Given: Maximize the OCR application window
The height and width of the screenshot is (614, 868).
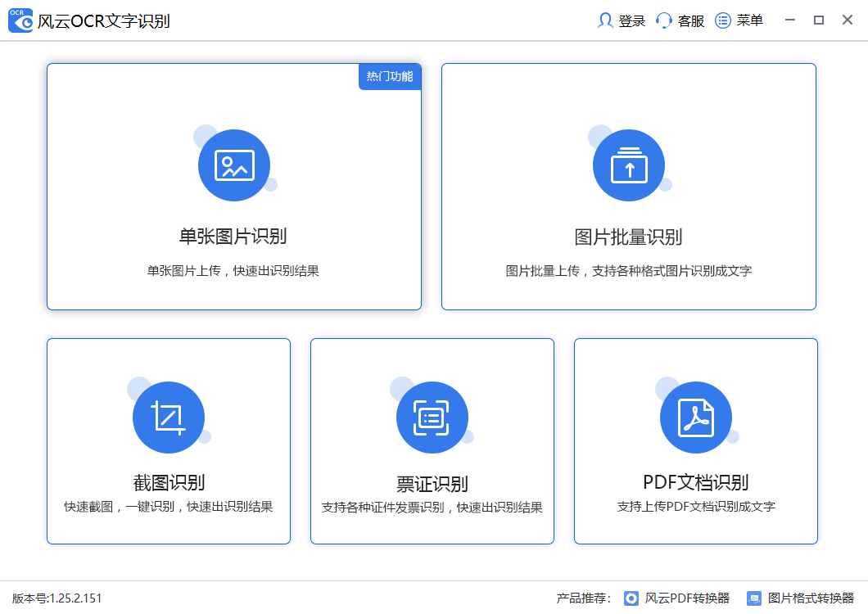Looking at the screenshot, I should click(819, 20).
